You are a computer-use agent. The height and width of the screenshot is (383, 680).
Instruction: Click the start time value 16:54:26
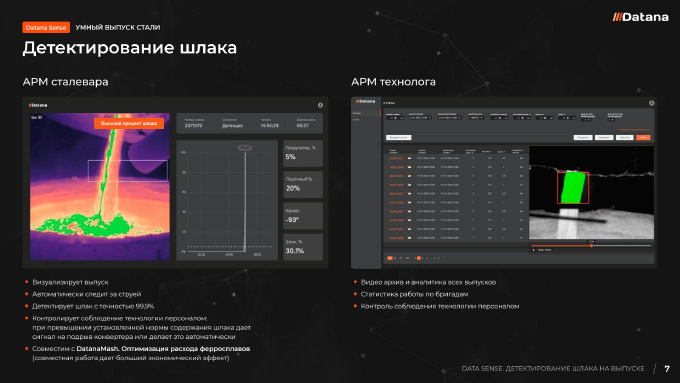pyautogui.click(x=269, y=126)
